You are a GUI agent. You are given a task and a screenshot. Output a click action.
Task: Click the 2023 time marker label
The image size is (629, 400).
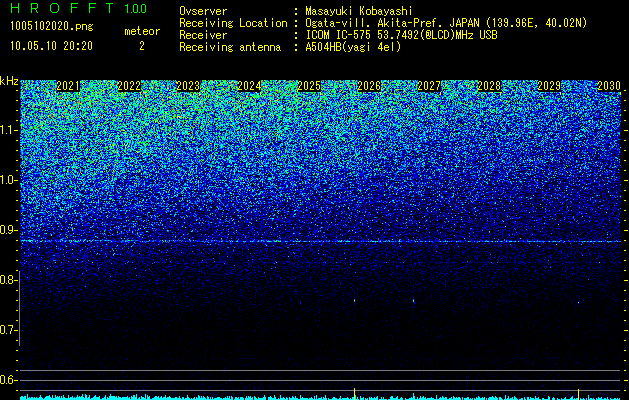188,86
